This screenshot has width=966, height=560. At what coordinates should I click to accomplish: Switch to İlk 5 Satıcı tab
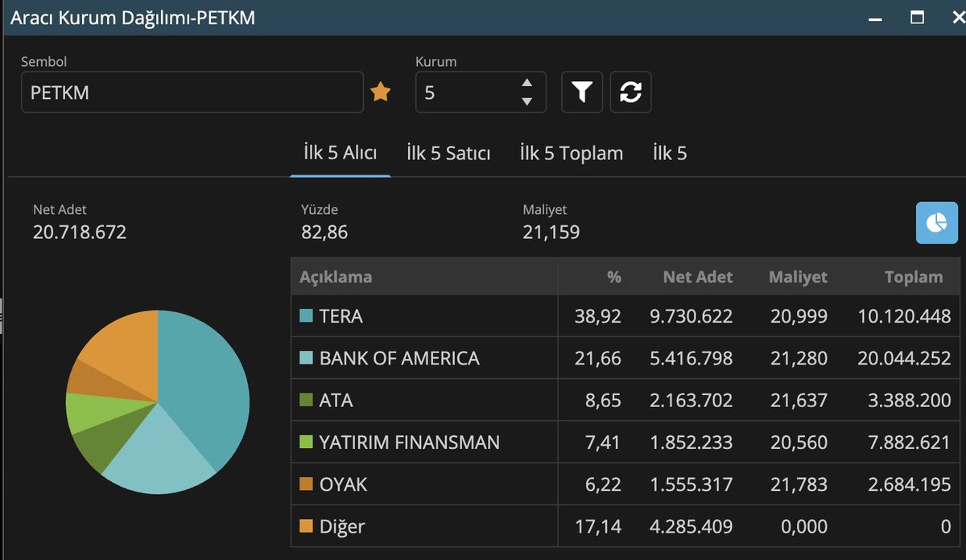click(448, 153)
